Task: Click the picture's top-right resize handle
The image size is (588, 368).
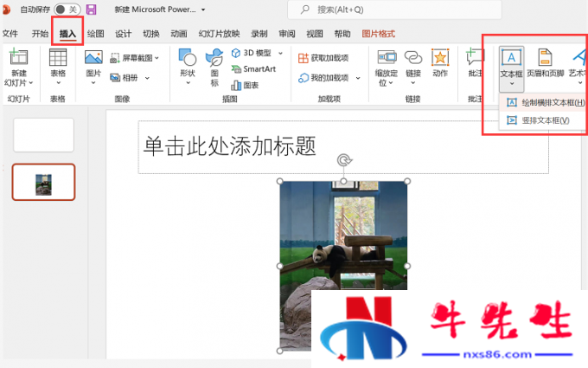Action: coord(407,181)
